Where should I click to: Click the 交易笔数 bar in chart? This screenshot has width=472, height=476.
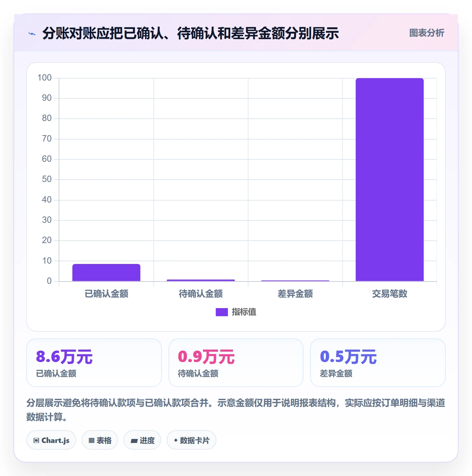point(389,180)
